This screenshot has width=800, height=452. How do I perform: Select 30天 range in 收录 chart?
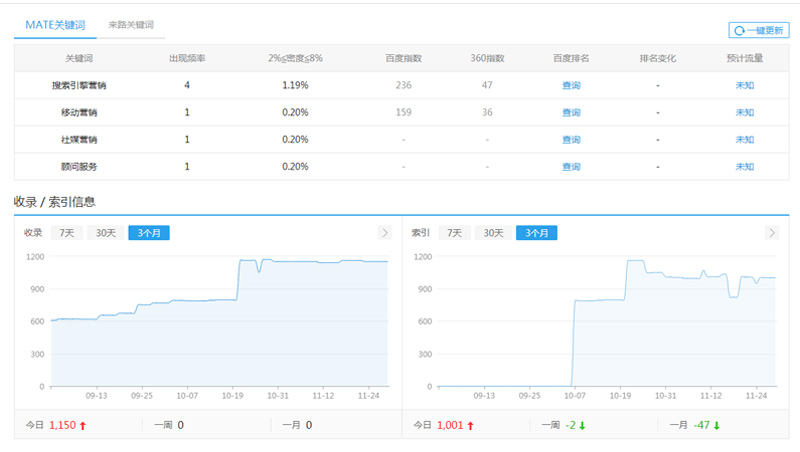pos(104,233)
